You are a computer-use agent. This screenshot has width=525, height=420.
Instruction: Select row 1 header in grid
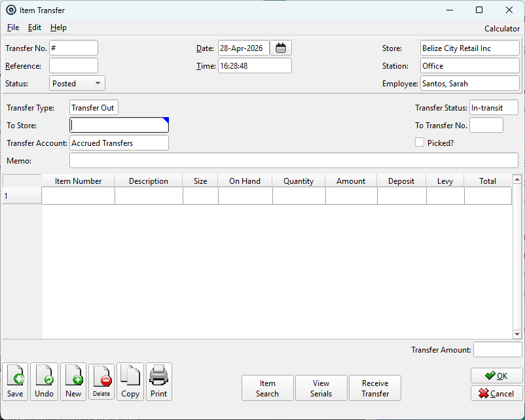[x=22, y=196]
